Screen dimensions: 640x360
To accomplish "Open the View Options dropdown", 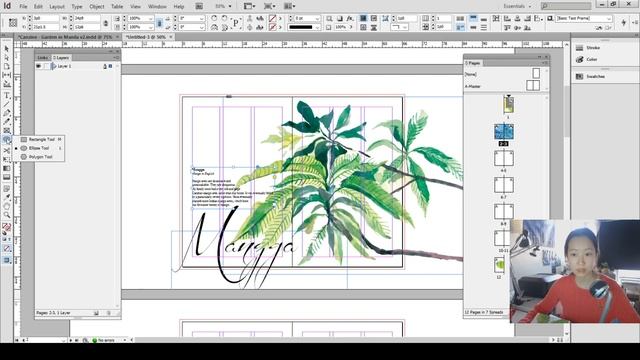I will point(249,7).
